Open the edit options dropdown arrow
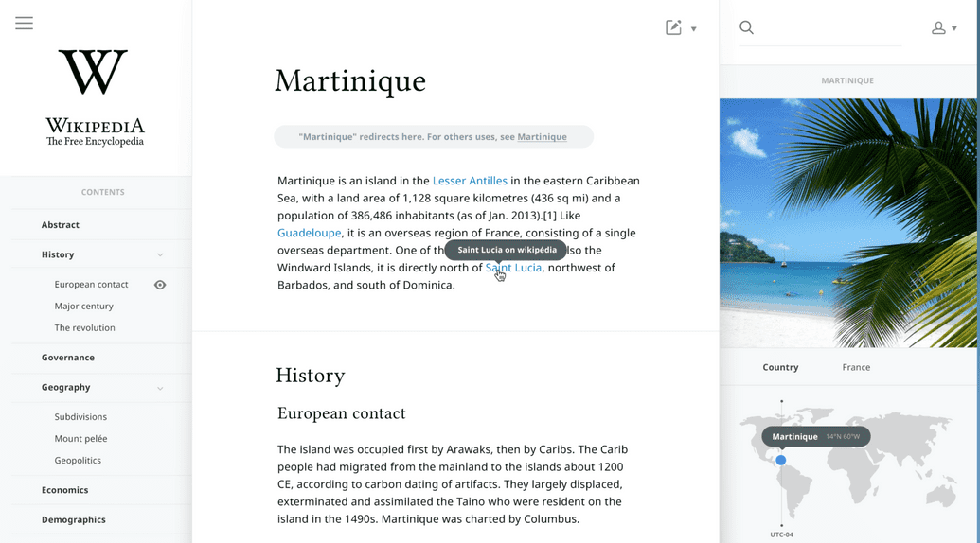Viewport: 980px width, 543px height. (x=693, y=28)
